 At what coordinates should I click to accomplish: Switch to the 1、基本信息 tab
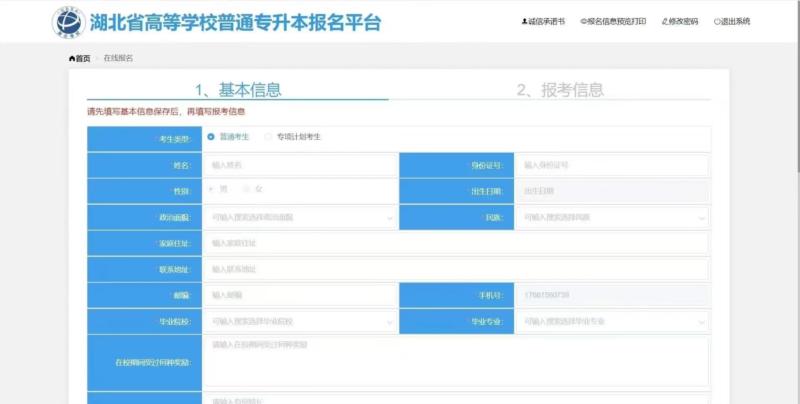(x=238, y=90)
